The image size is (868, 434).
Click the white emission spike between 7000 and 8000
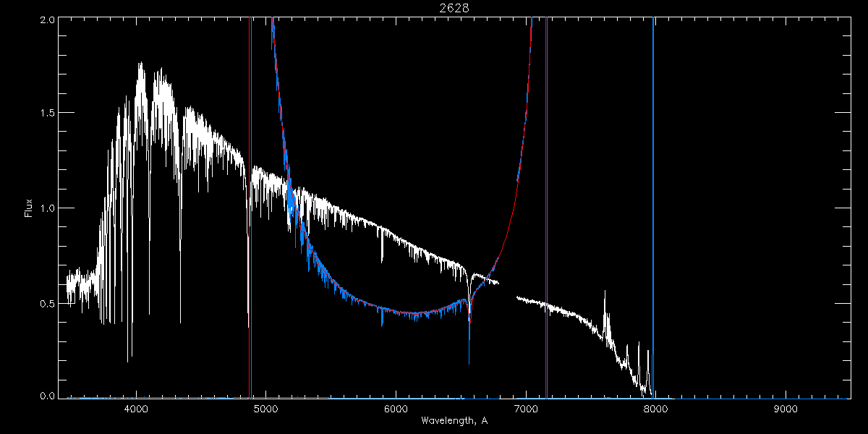tap(605, 292)
